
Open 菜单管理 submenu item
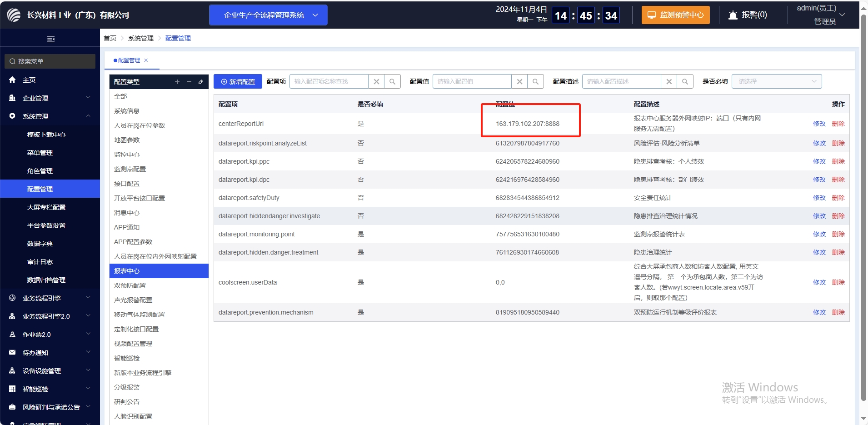coord(50,153)
